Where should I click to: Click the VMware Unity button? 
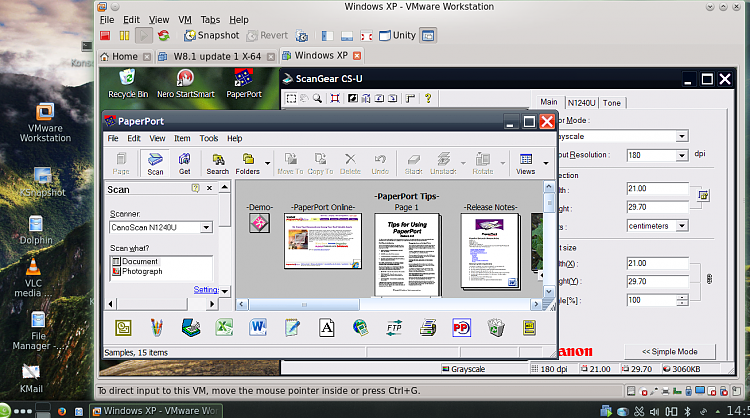click(397, 35)
